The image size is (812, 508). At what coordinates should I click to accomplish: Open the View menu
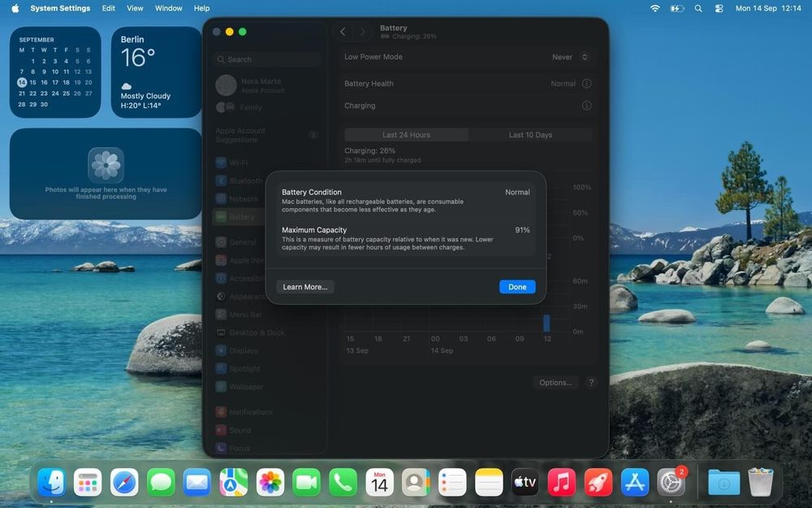coord(135,8)
